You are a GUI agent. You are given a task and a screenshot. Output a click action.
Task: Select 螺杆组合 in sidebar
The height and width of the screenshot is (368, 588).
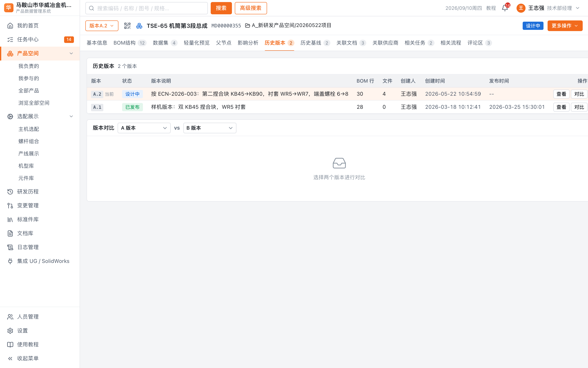29,141
